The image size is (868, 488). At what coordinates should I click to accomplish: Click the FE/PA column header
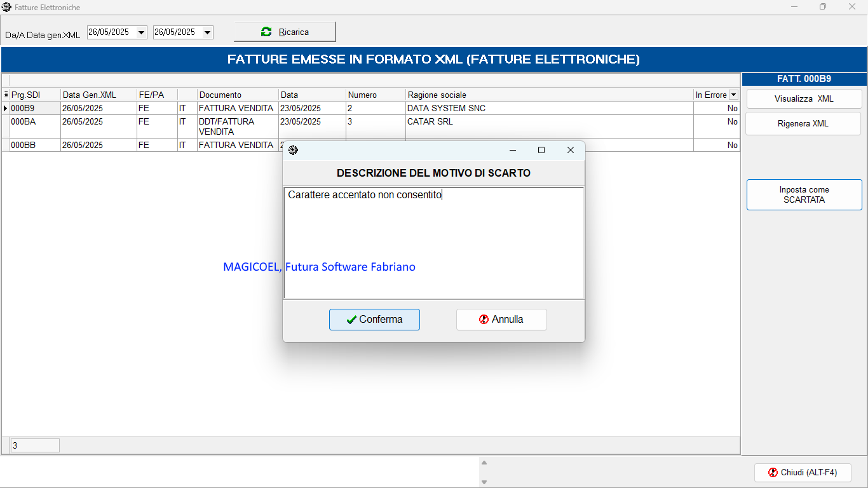[x=157, y=95]
